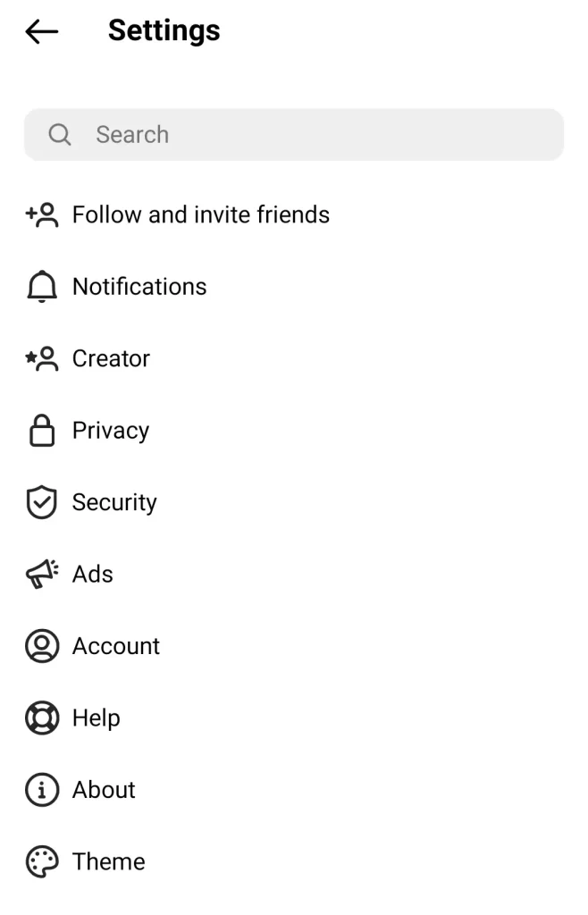Click the add-person invite friends icon

tap(42, 214)
